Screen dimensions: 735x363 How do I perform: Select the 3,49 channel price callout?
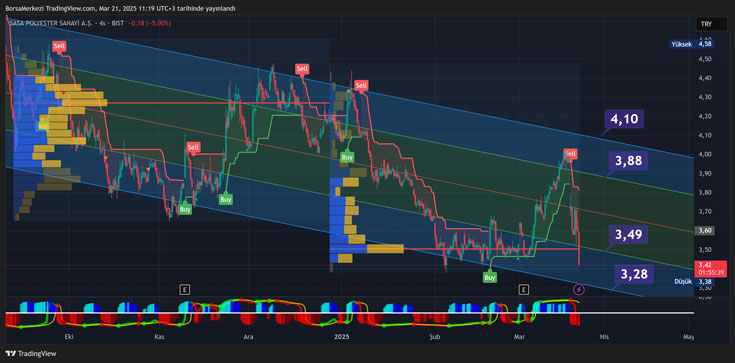[629, 234]
